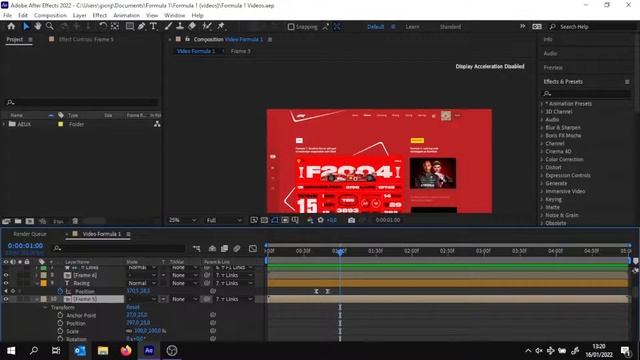Select the Clone Stamp tool

(x=180, y=26)
